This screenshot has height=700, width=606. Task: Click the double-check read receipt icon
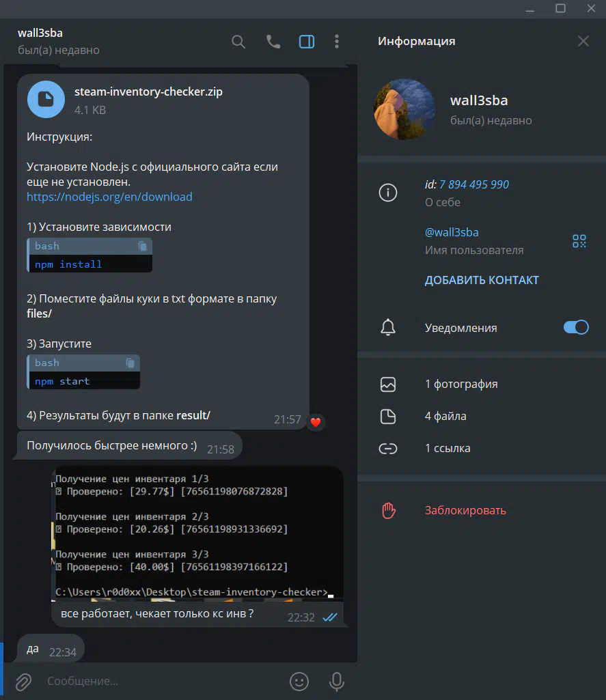tap(329, 617)
